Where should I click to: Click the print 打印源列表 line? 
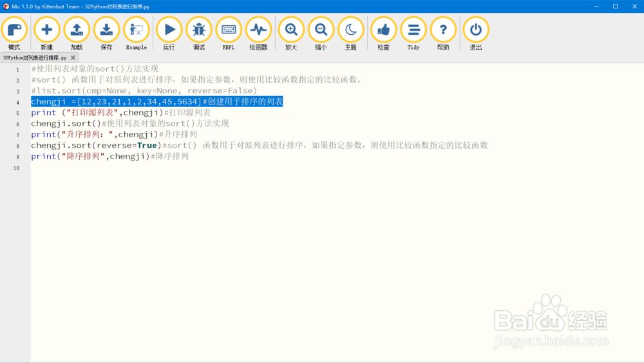pos(121,113)
